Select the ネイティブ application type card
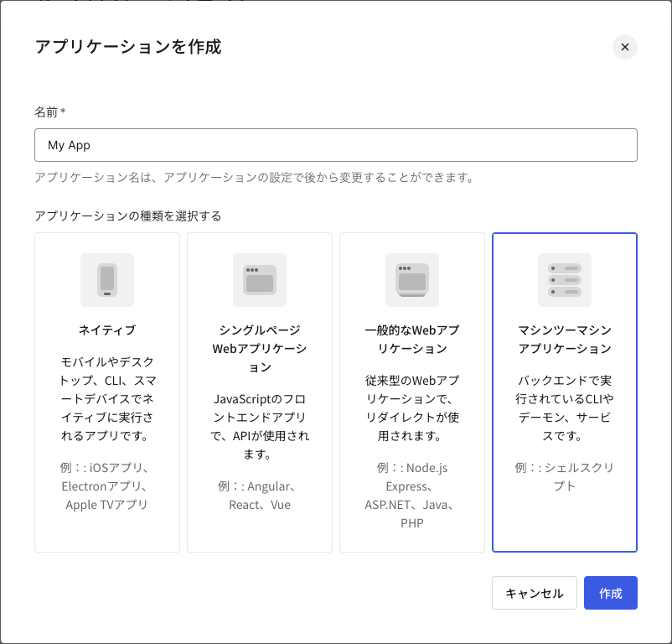Screen dimensions: 672x644 (x=107, y=392)
